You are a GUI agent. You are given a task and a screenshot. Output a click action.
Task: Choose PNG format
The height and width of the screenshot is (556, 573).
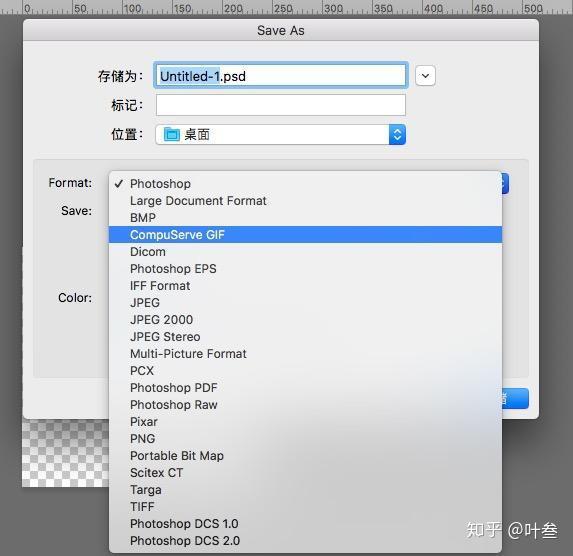[305, 439]
